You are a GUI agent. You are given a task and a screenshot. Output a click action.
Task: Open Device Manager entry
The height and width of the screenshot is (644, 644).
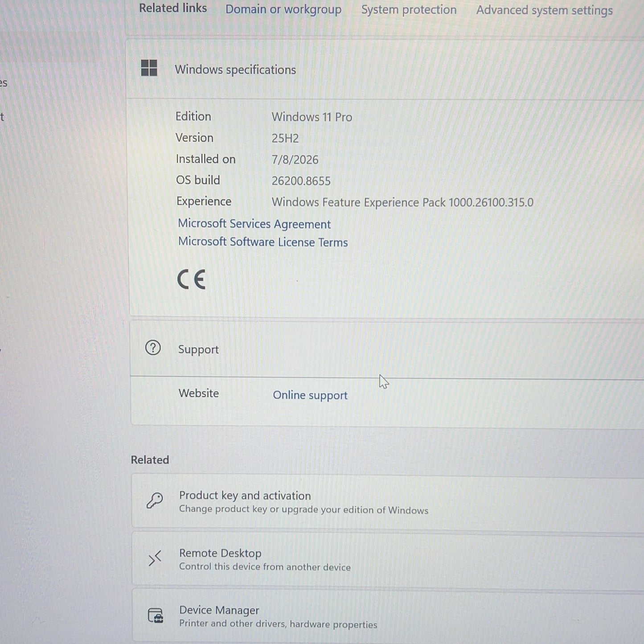coord(388,616)
